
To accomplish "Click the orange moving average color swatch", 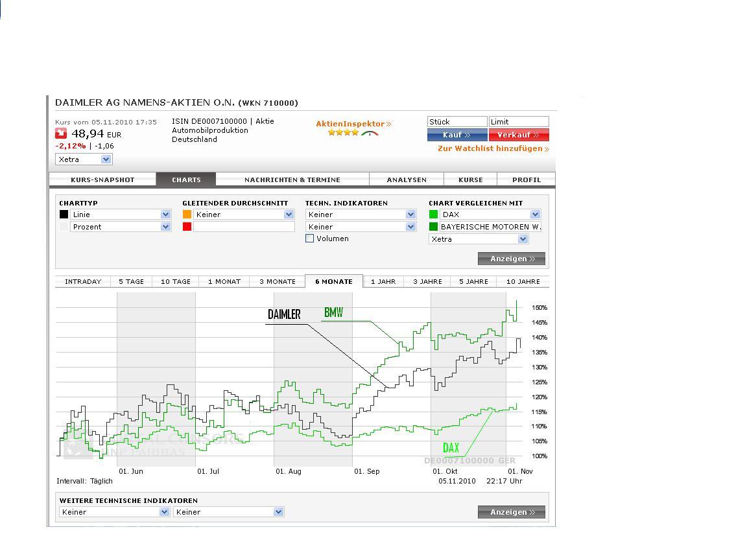I will [187, 215].
